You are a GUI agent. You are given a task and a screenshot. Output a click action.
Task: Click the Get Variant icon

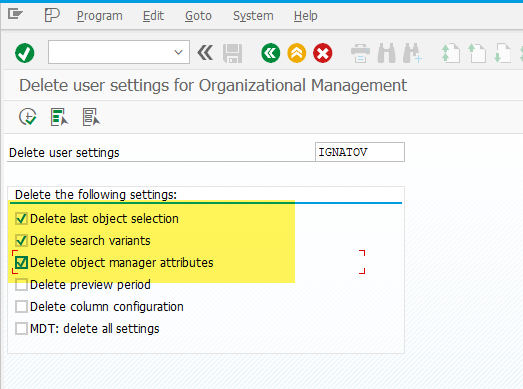(x=59, y=117)
